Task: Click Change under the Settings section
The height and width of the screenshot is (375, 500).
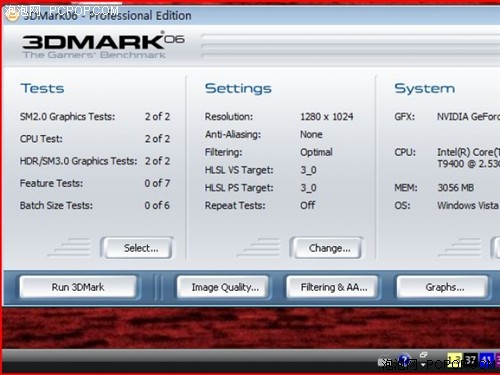Action: [327, 248]
